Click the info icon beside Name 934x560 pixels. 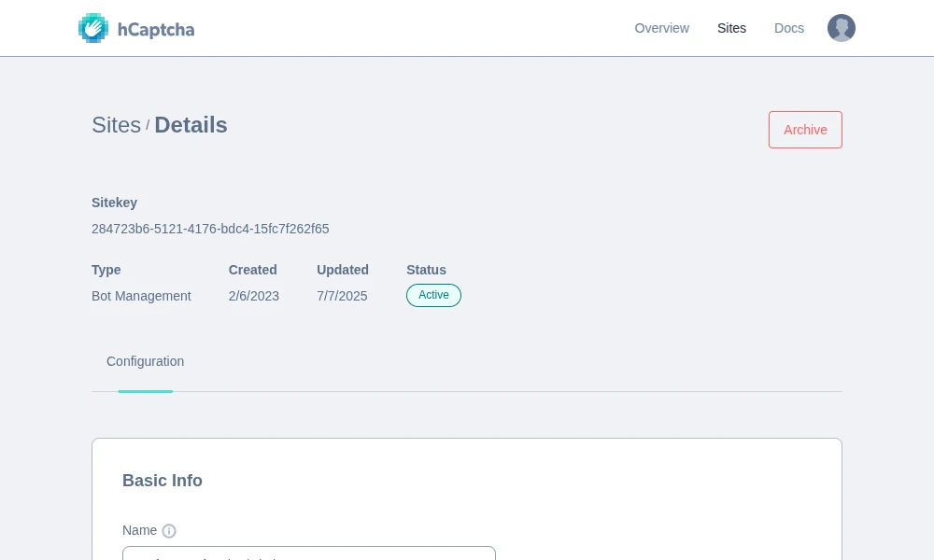[169, 531]
